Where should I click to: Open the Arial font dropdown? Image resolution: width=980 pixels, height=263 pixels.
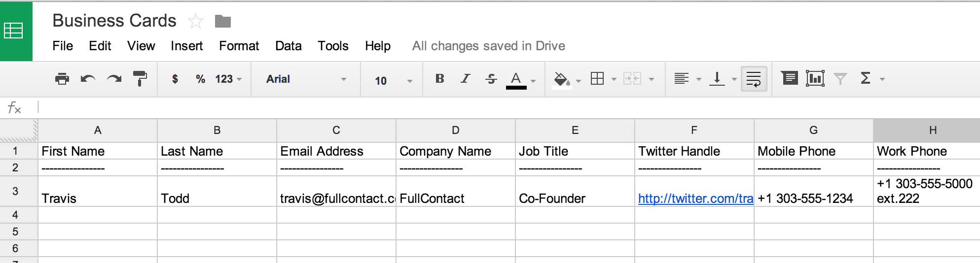306,79
